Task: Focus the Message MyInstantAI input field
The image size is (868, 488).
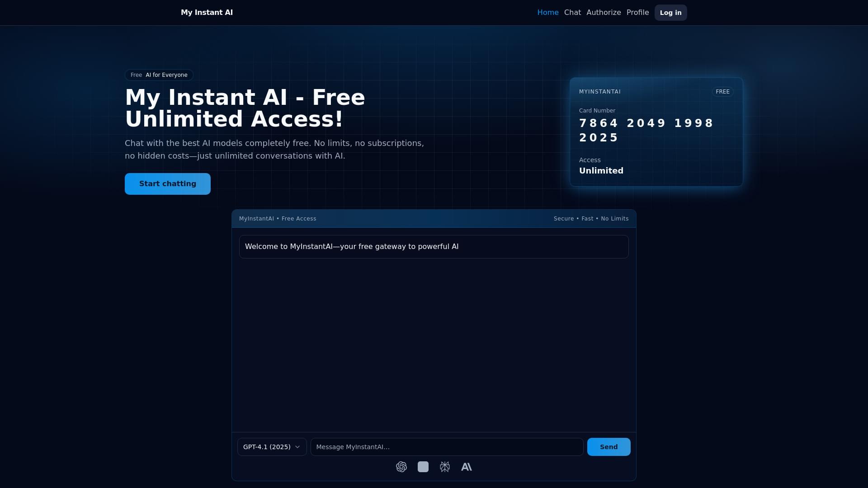Action: pyautogui.click(x=446, y=447)
